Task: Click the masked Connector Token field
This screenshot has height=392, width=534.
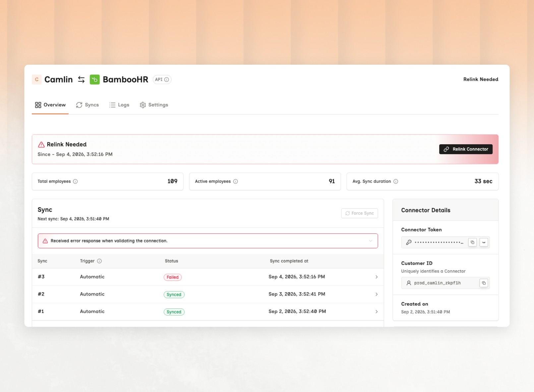Action: point(445,242)
